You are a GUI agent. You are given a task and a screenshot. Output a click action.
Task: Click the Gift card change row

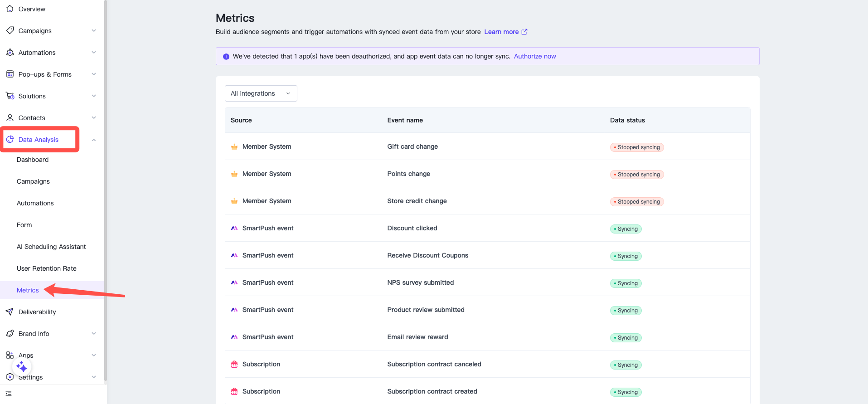tap(412, 146)
